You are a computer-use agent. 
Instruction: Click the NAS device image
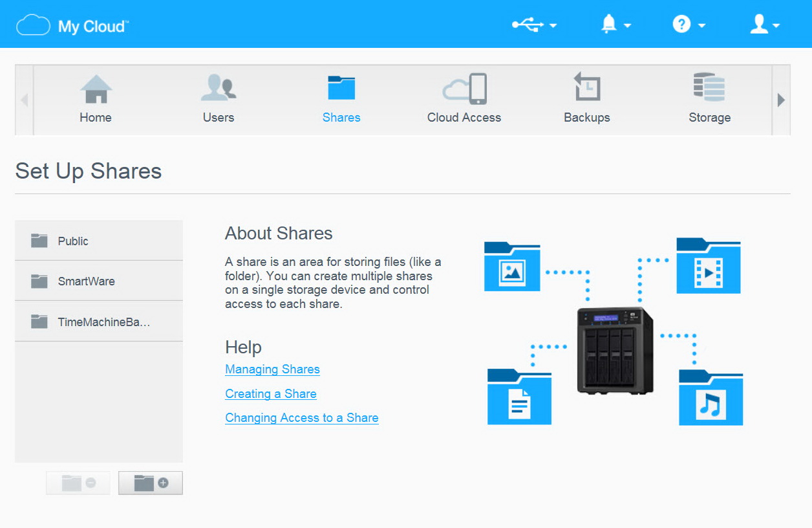pos(615,351)
